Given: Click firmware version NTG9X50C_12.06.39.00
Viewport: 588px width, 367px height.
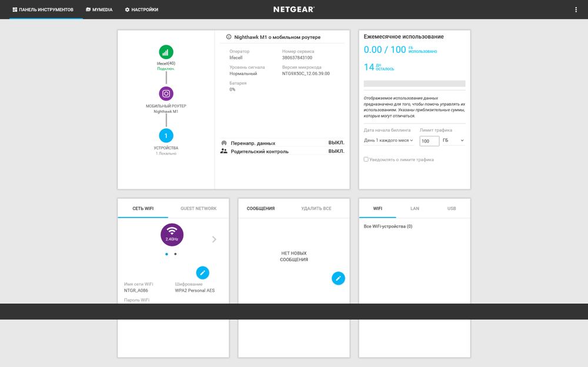Looking at the screenshot, I should [306, 74].
